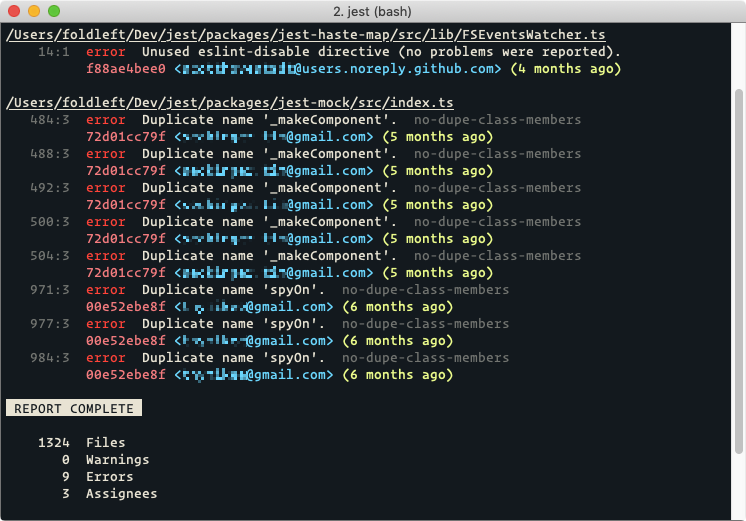Image resolution: width=746 pixels, height=521 pixels.
Task: Click the "Duplicate name 'spyOn'" message on line 984:3
Action: coord(233,358)
